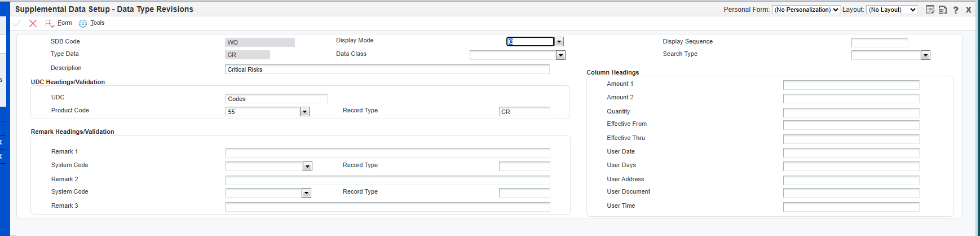The width and height of the screenshot is (980, 236).
Task: Open the Personal Form dropdown
Action: click(x=806, y=10)
